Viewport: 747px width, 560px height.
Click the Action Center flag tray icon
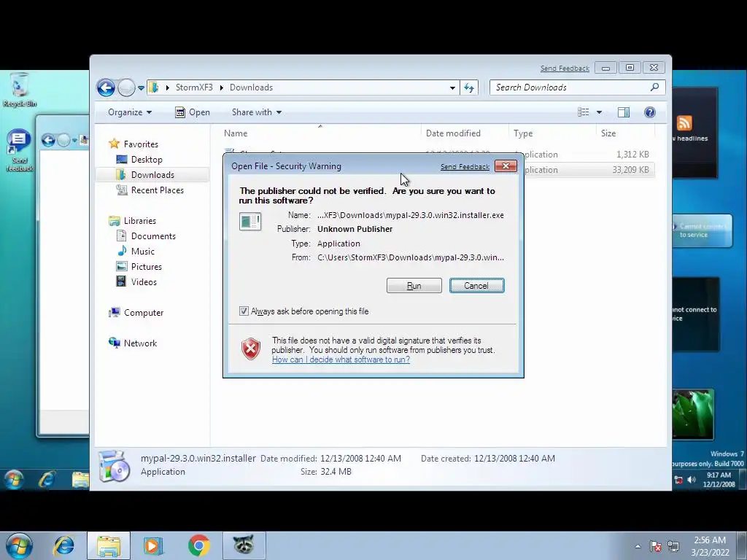[x=656, y=546]
